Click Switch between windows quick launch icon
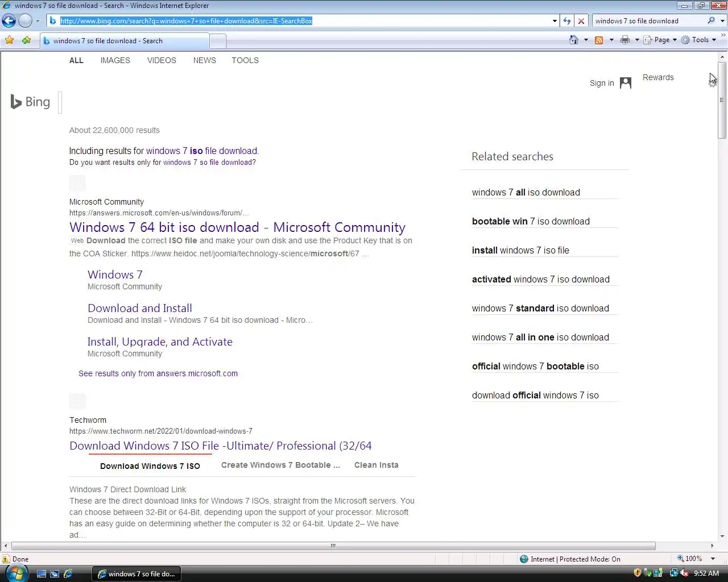Viewport: 728px width, 582px height. coord(55,574)
